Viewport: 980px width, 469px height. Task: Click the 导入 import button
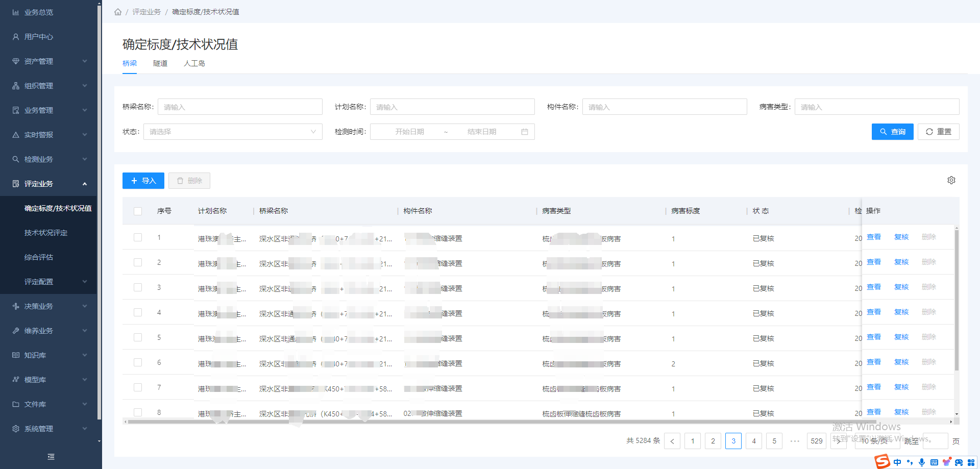pyautogui.click(x=143, y=181)
